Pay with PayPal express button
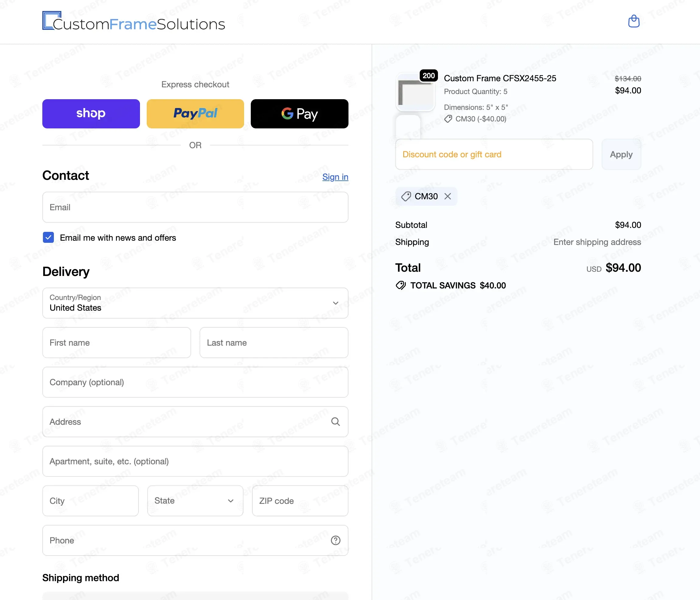This screenshot has height=600, width=700. click(195, 113)
